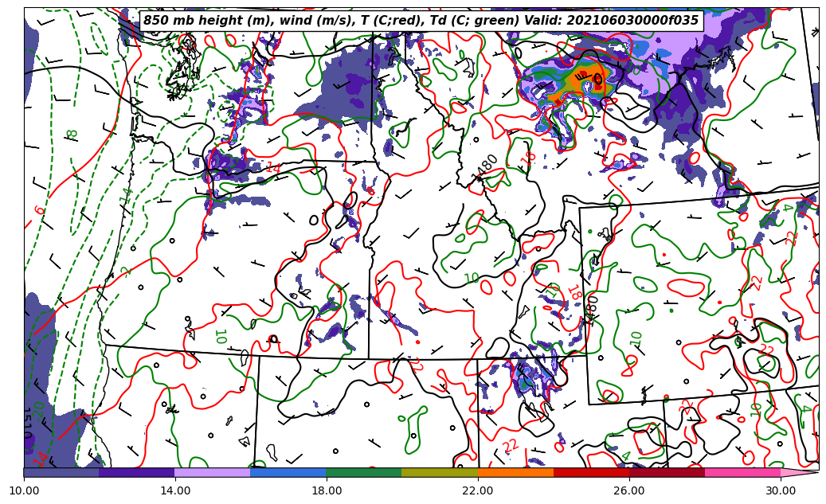The image size is (826, 504).
Task: Pick the olive colorbar segment
Action: tap(439, 472)
